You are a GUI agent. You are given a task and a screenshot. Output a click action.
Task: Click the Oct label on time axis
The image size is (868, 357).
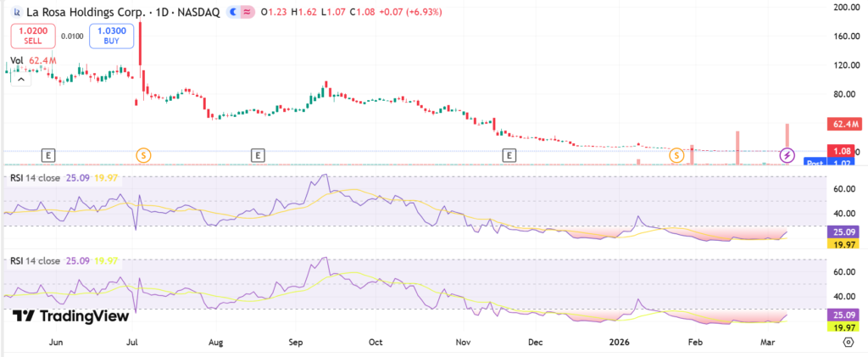coord(376,343)
